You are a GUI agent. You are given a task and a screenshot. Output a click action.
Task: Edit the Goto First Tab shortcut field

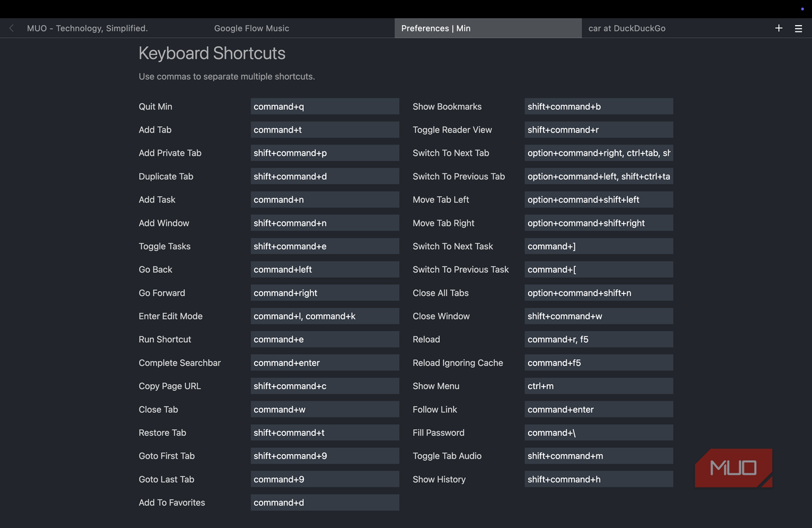[325, 456]
